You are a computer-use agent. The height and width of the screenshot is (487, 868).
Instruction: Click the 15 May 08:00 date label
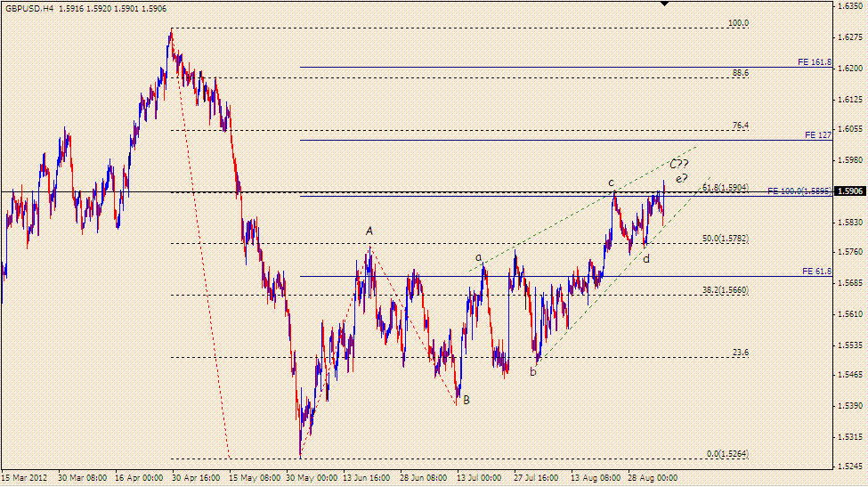[x=254, y=477]
